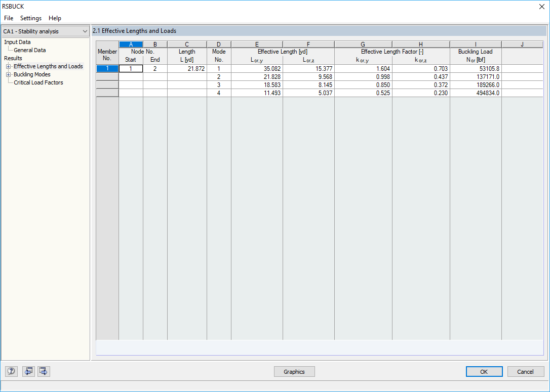Click the Lcr,z value 8.145

tap(308, 85)
